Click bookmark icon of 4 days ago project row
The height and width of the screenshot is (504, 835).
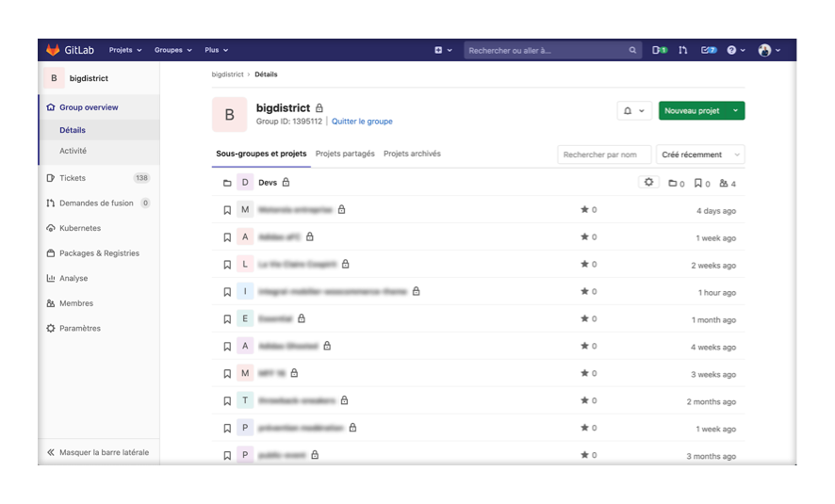[227, 210]
